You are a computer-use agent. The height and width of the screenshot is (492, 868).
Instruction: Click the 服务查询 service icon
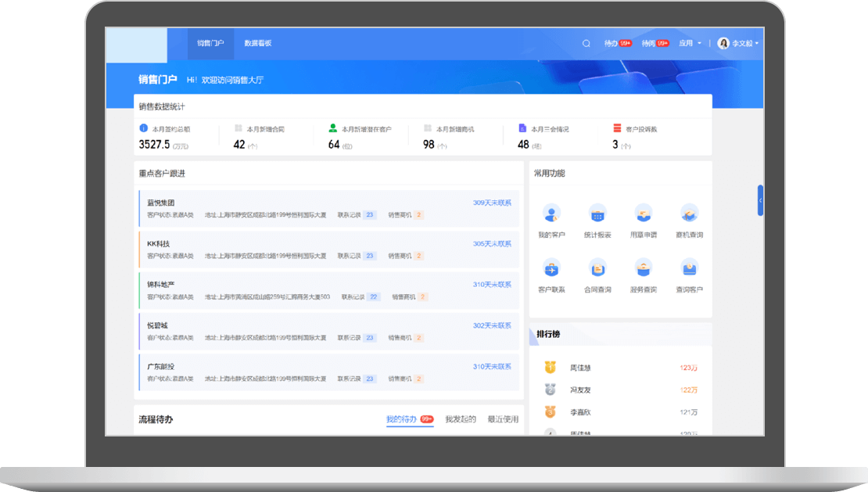coord(643,268)
